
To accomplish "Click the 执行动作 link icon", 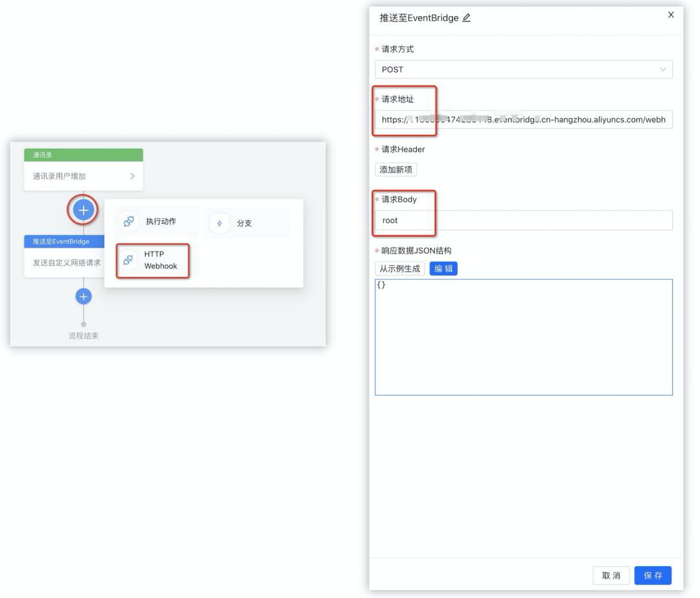I will tap(128, 222).
